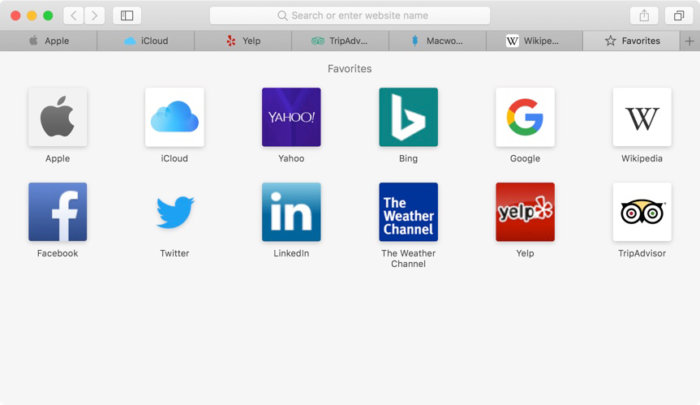Open the Yelp favorite tile
The width and height of the screenshot is (700, 405).
525,212
